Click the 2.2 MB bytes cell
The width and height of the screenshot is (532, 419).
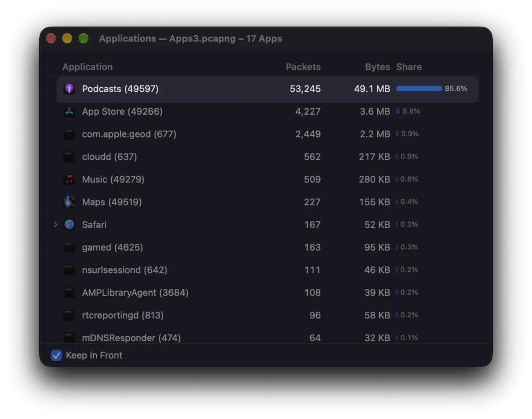tap(375, 134)
